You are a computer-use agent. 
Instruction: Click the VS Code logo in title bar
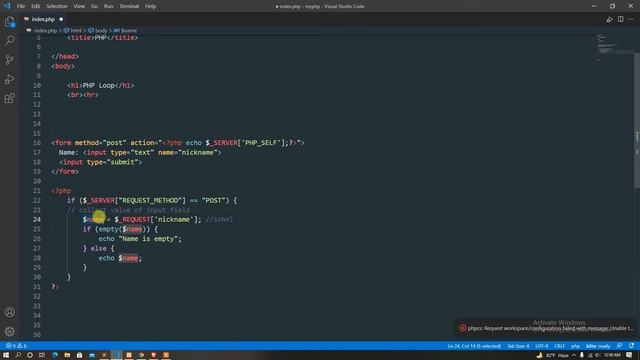[7, 6]
